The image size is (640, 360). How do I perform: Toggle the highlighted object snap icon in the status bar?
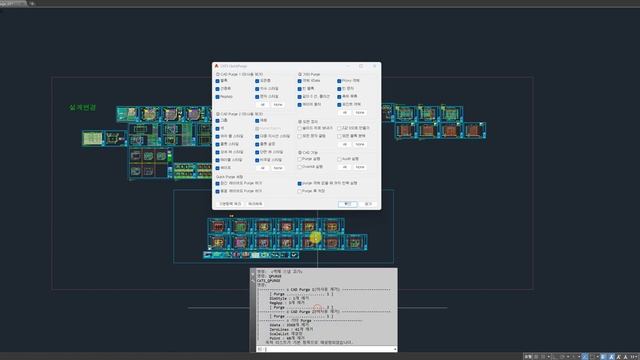point(585,357)
